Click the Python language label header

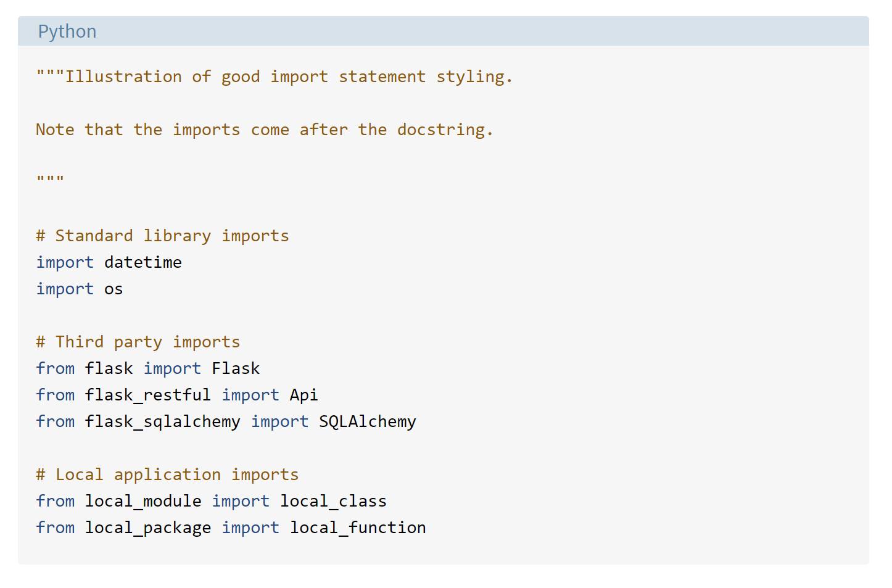67,31
